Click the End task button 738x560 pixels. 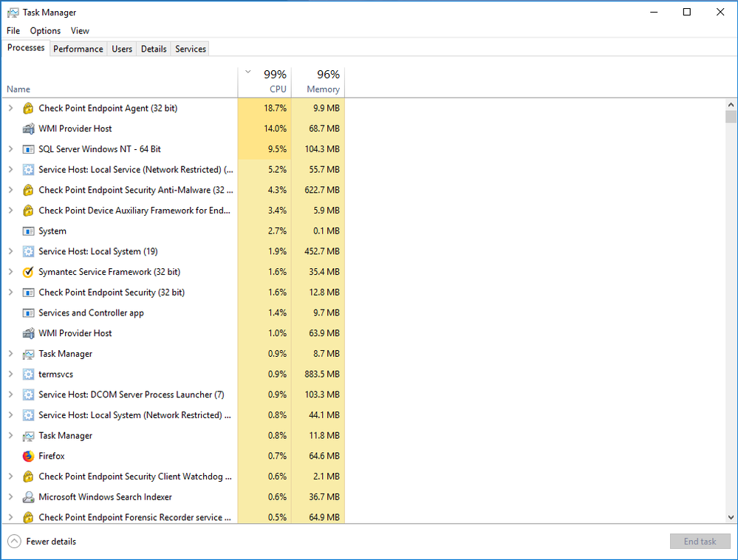click(x=700, y=542)
